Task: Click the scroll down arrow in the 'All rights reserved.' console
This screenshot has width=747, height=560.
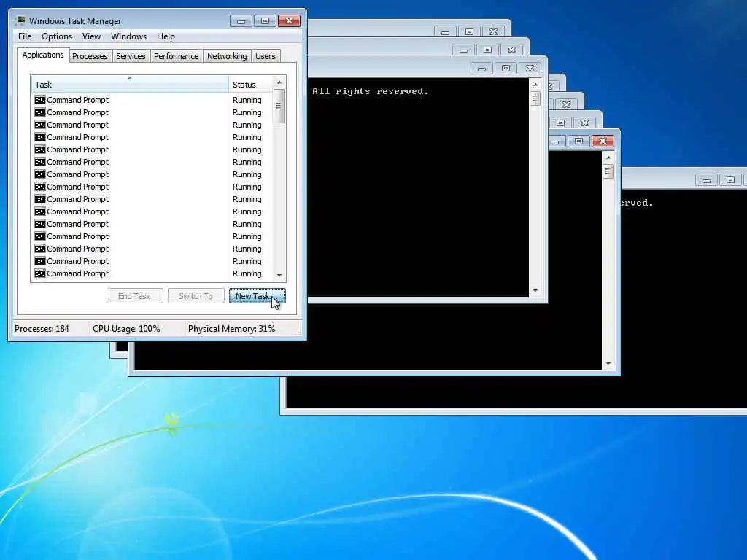Action: [535, 290]
